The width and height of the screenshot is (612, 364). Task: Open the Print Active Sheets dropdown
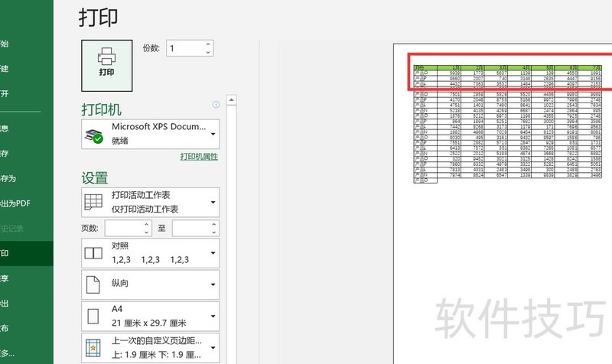[150, 202]
